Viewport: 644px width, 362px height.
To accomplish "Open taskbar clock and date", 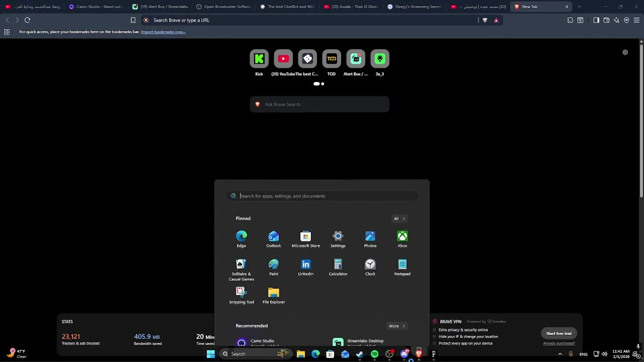I will pos(621,354).
